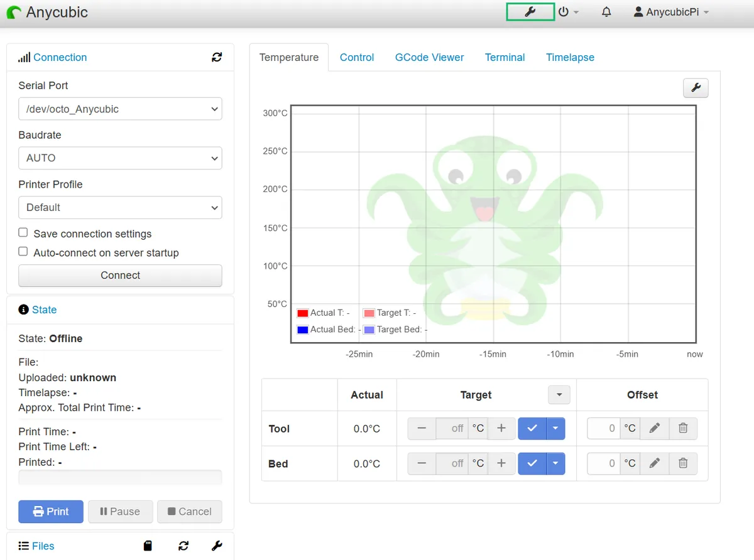This screenshot has height=560, width=754.
Task: Click the Connect button
Action: point(120,275)
